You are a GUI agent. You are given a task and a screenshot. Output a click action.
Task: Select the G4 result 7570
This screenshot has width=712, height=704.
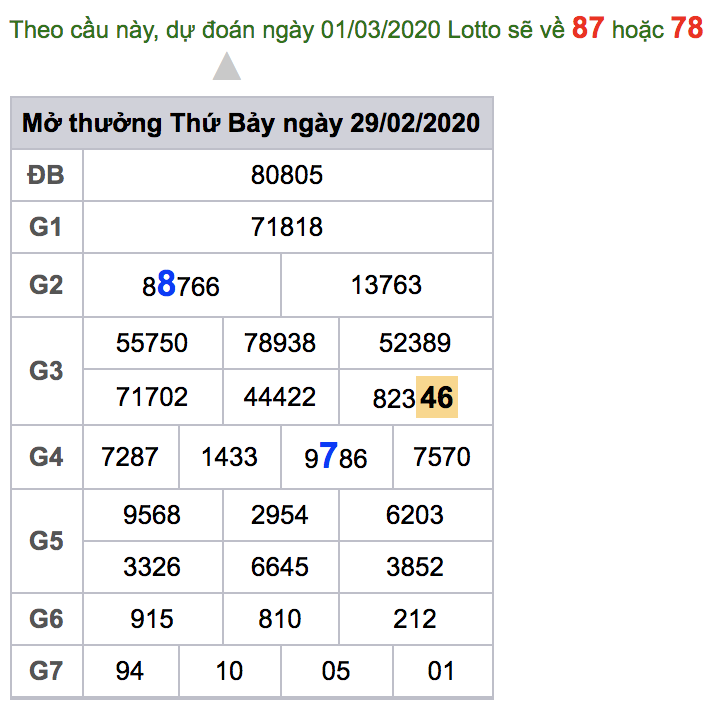pyautogui.click(x=441, y=457)
